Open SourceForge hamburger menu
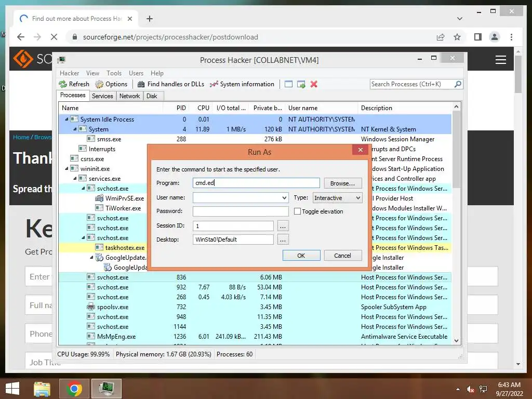 (x=500, y=60)
